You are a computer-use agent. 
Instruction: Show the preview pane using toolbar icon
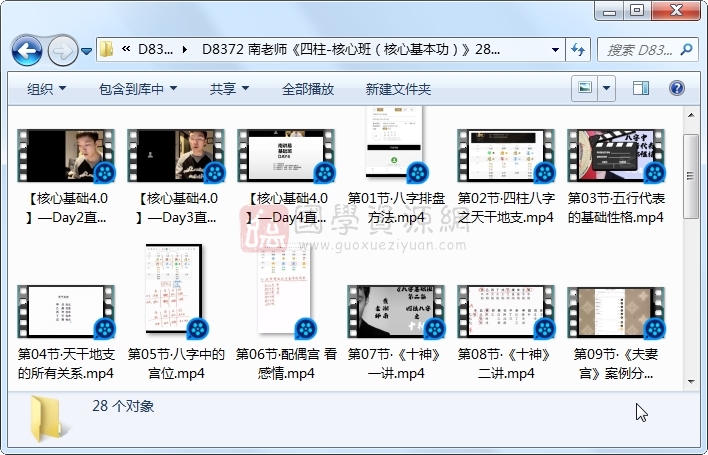pos(641,89)
